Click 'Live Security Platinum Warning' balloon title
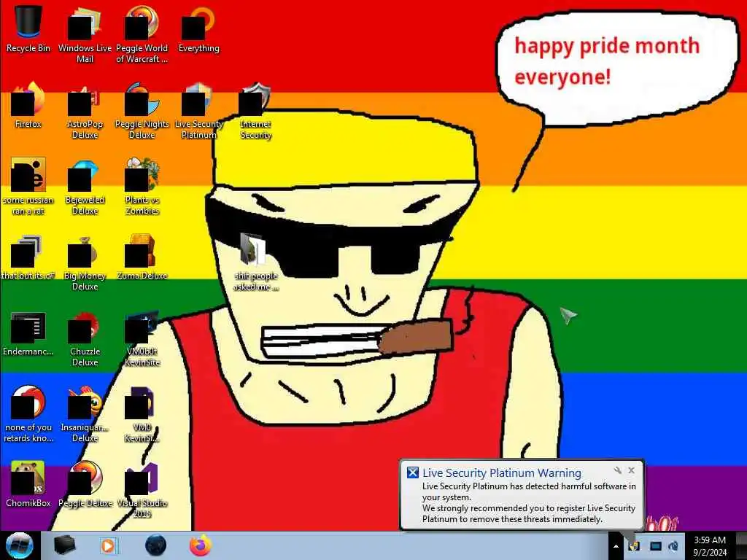This screenshot has width=747, height=560. [x=502, y=472]
